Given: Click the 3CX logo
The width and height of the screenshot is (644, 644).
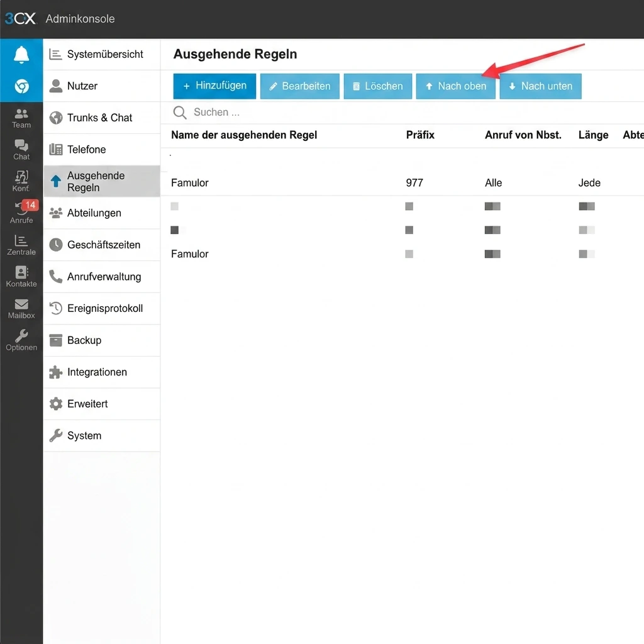Looking at the screenshot, I should 20,18.
